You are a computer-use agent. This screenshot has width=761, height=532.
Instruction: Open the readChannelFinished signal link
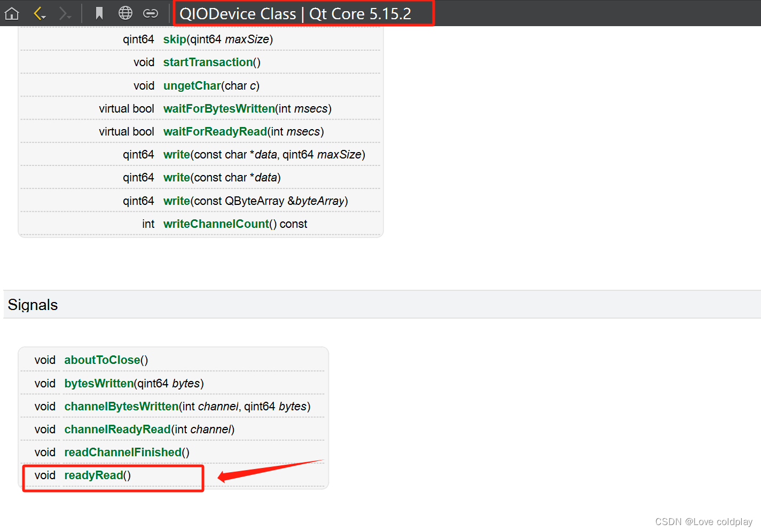pyautogui.click(x=123, y=452)
